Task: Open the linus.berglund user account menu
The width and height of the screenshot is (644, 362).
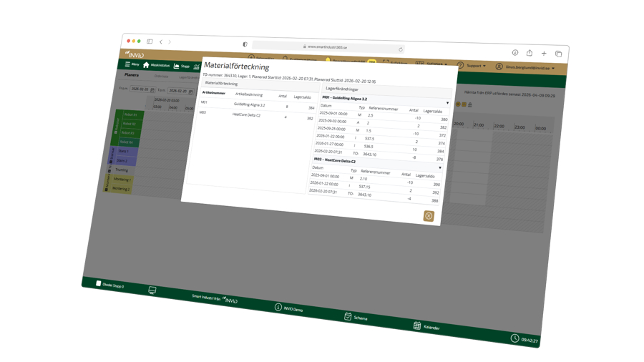Action: click(x=525, y=68)
